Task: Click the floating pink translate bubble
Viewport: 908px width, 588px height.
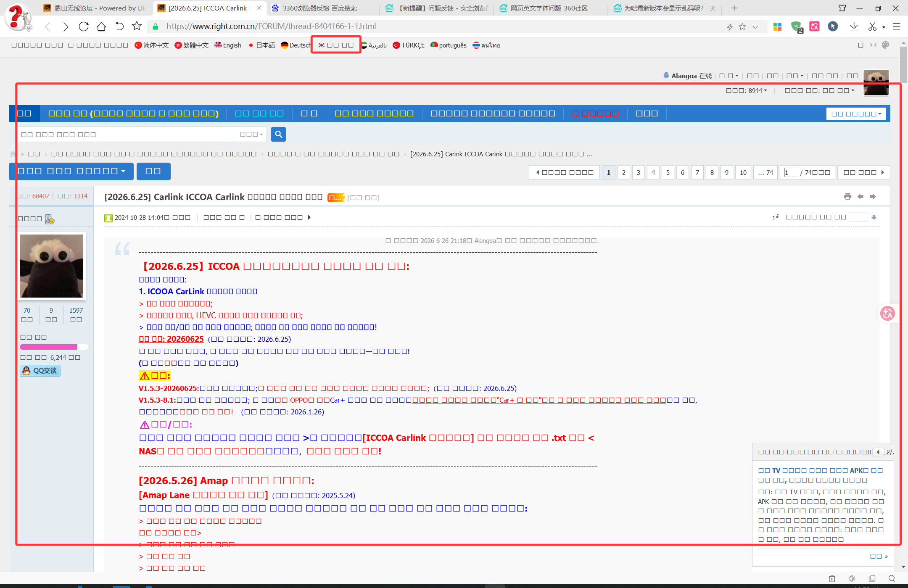Action: pos(887,313)
